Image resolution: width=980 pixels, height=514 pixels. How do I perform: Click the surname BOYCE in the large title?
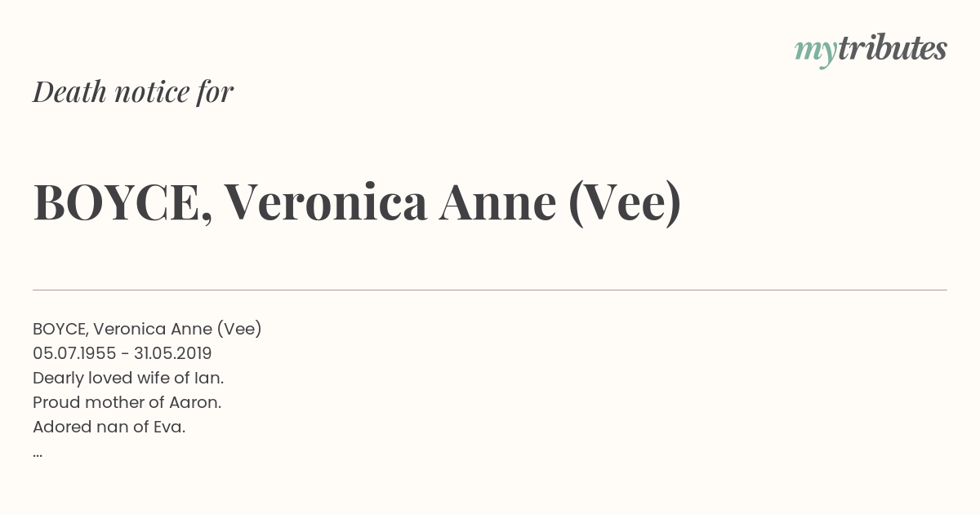[118, 202]
